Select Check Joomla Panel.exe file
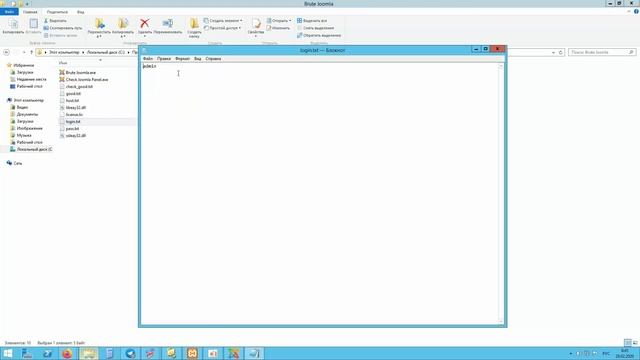 pyautogui.click(x=84, y=80)
